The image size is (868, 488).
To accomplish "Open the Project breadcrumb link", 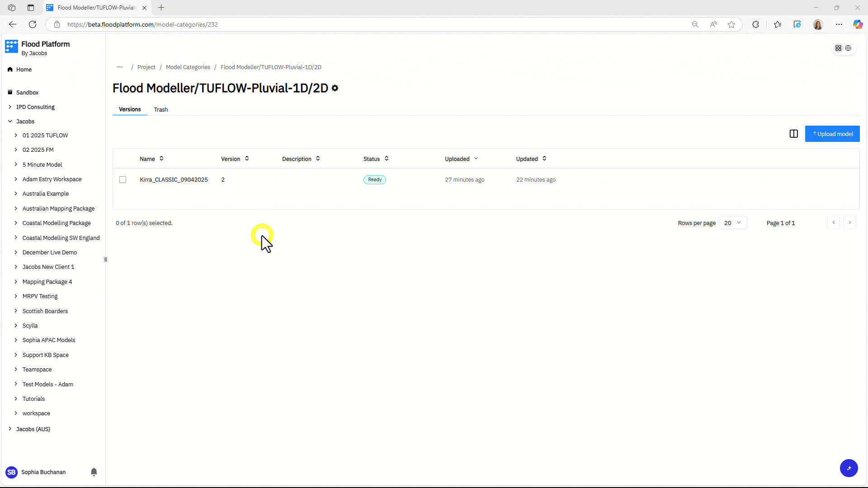I will click(146, 67).
